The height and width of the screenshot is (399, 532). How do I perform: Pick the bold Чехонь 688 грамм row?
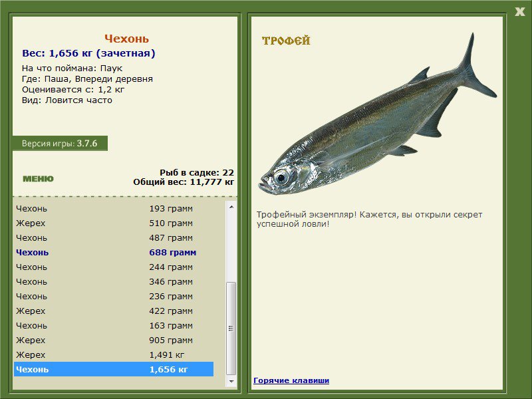pyautogui.click(x=113, y=253)
